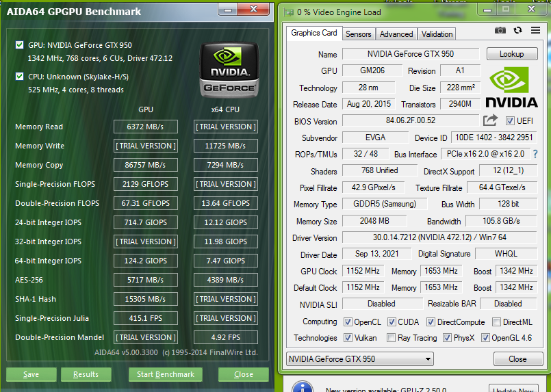551x392 pixels.
Task: Click the GPU field GM206
Action: (372, 70)
